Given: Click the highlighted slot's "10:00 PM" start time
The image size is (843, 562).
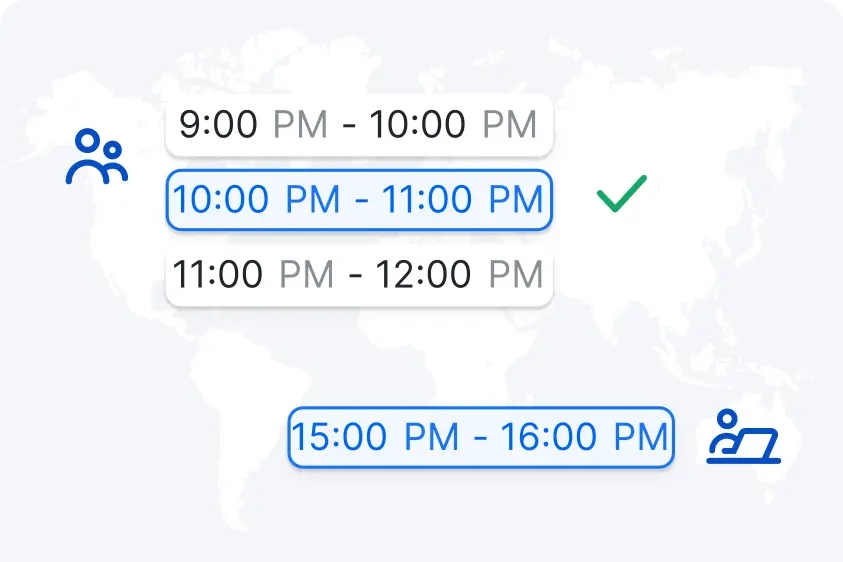Looking at the screenshot, I should [x=256, y=200].
